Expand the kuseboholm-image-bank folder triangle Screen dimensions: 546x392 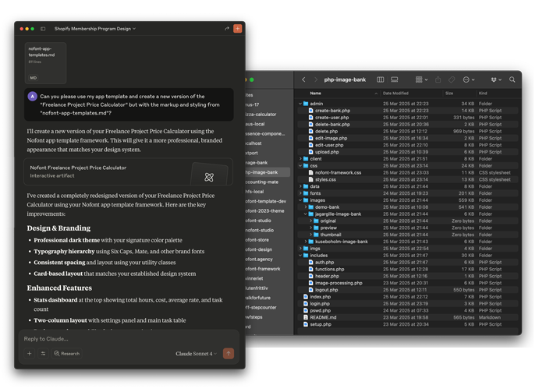point(306,242)
